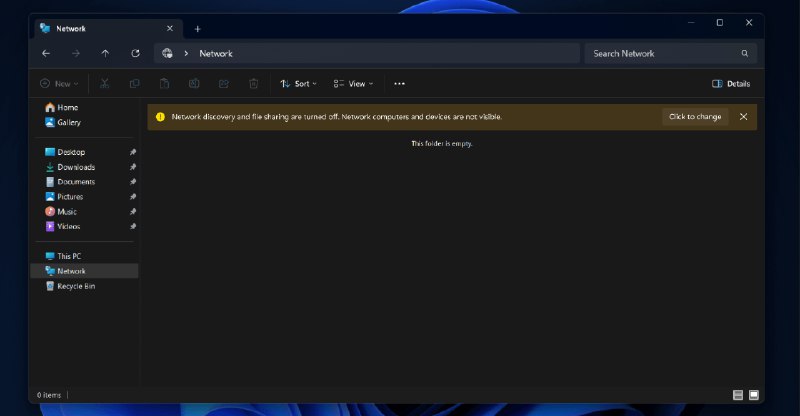Screen dimensions: 800x416
Task: Switch to large thumbnails view in status bar
Action: 754,395
